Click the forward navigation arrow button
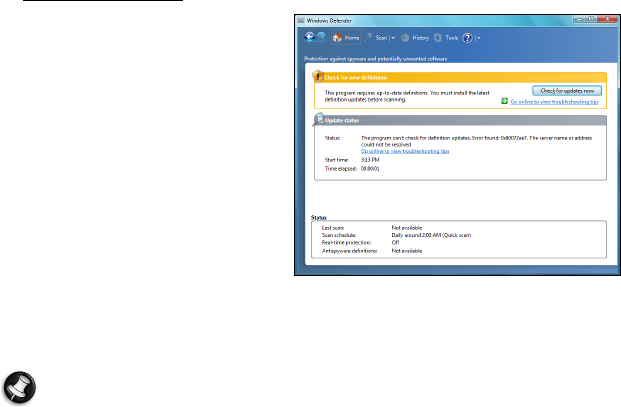The width and height of the screenshot is (621, 407). click(322, 37)
